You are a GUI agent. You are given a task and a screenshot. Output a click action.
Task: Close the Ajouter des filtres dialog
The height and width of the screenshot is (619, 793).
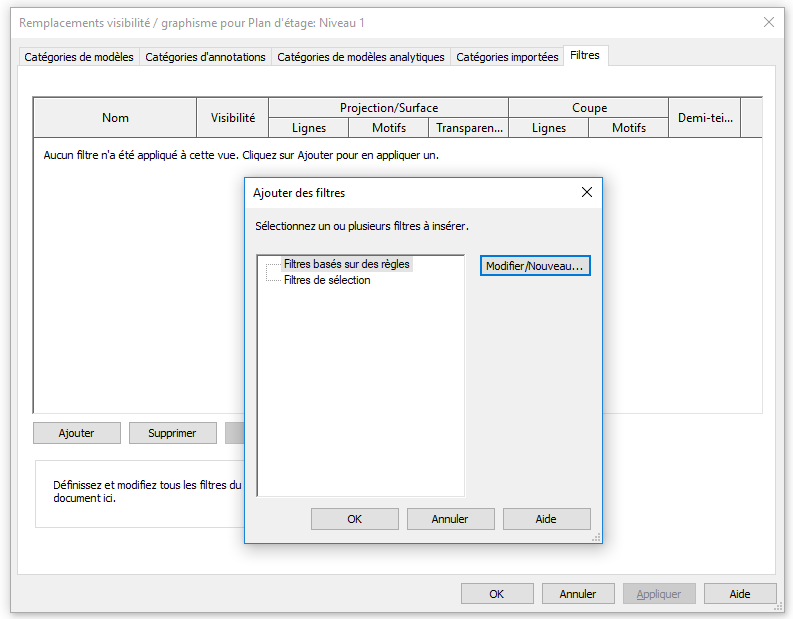tap(587, 192)
